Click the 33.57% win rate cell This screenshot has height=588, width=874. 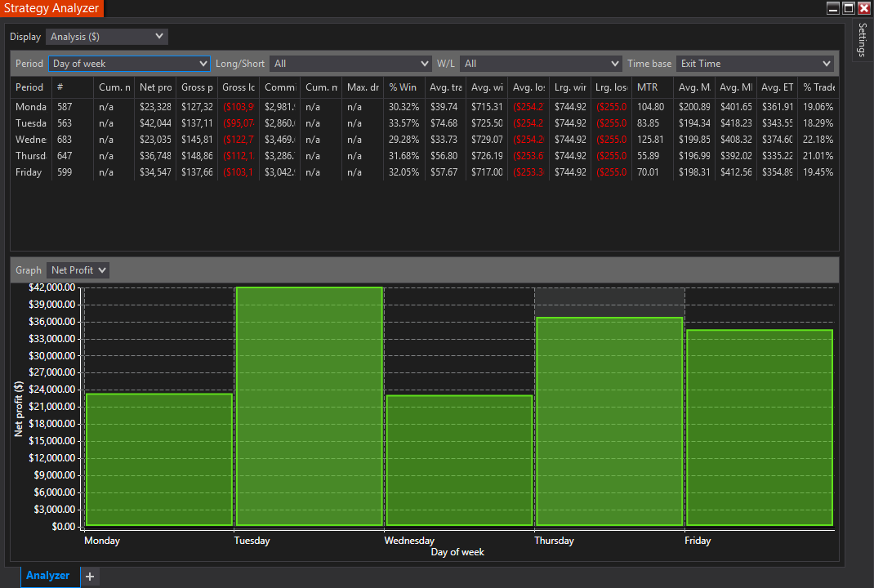click(404, 123)
